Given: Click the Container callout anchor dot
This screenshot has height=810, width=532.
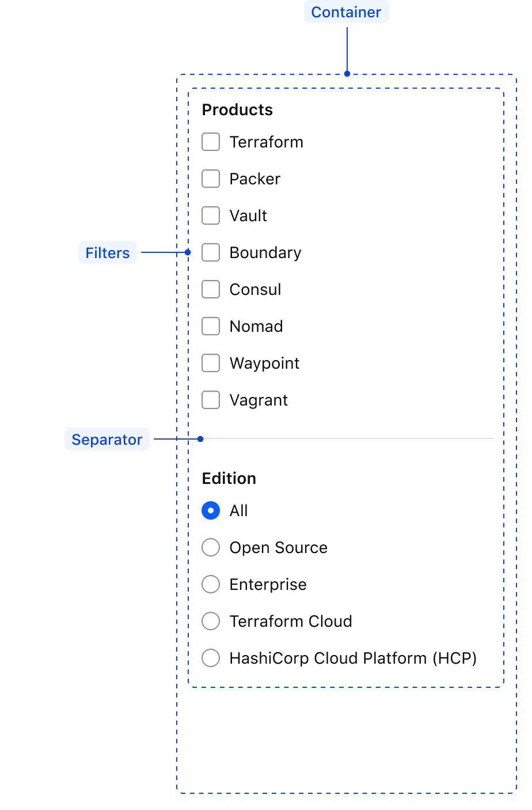Looking at the screenshot, I should click(347, 74).
